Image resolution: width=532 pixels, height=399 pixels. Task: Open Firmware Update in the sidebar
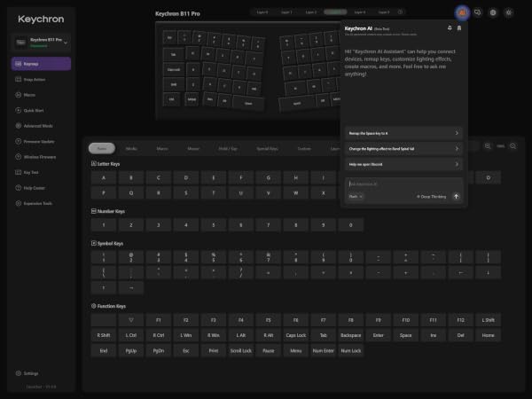(41, 142)
